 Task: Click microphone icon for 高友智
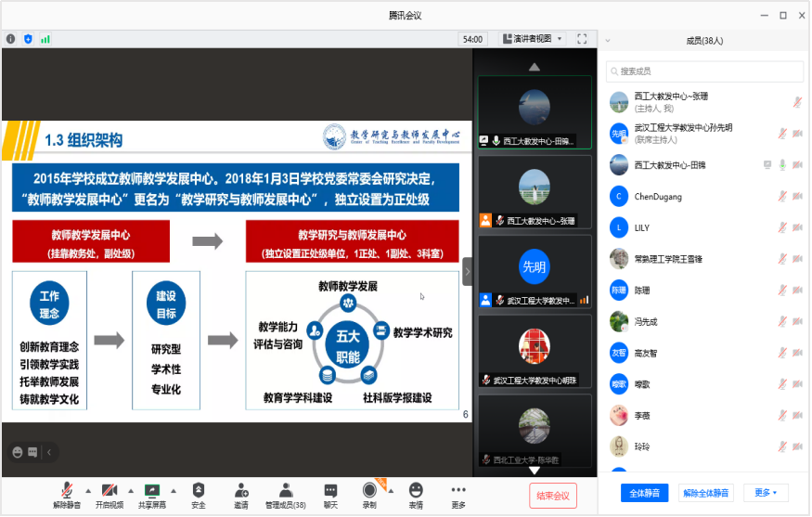pyautogui.click(x=782, y=354)
